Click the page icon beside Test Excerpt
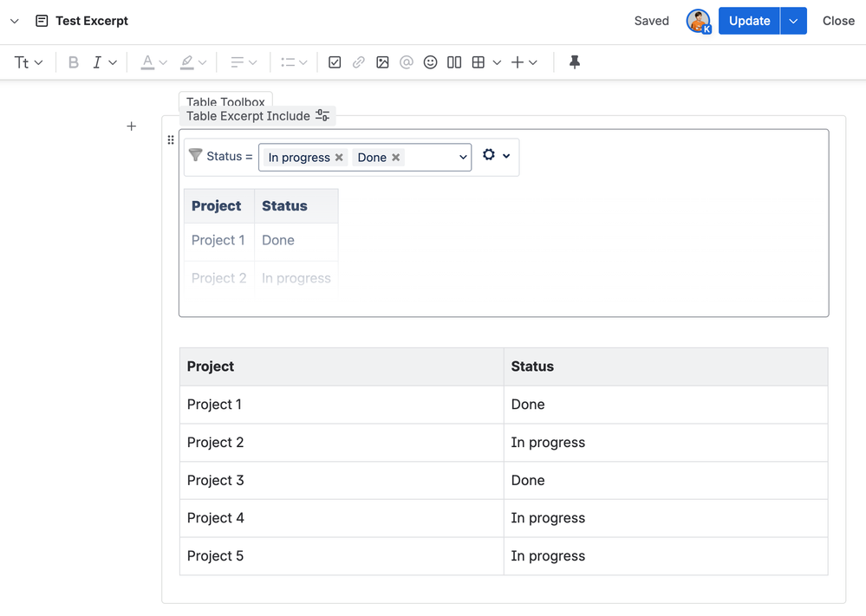 point(42,21)
